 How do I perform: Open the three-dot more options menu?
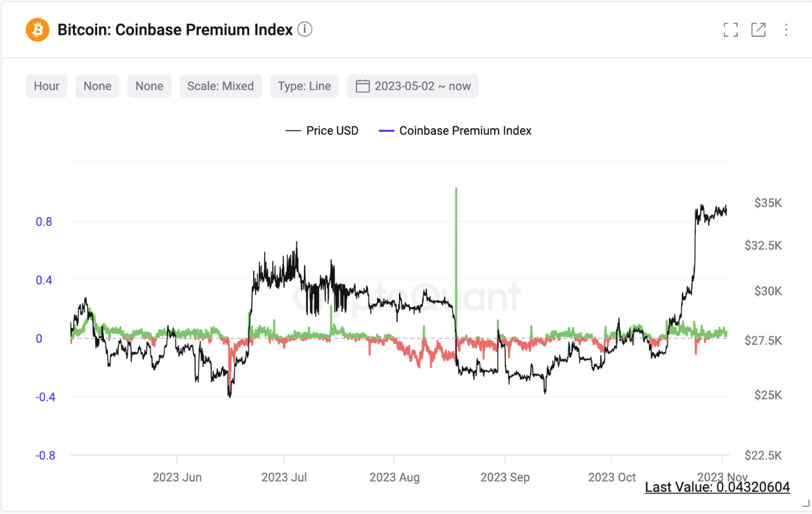(786, 30)
